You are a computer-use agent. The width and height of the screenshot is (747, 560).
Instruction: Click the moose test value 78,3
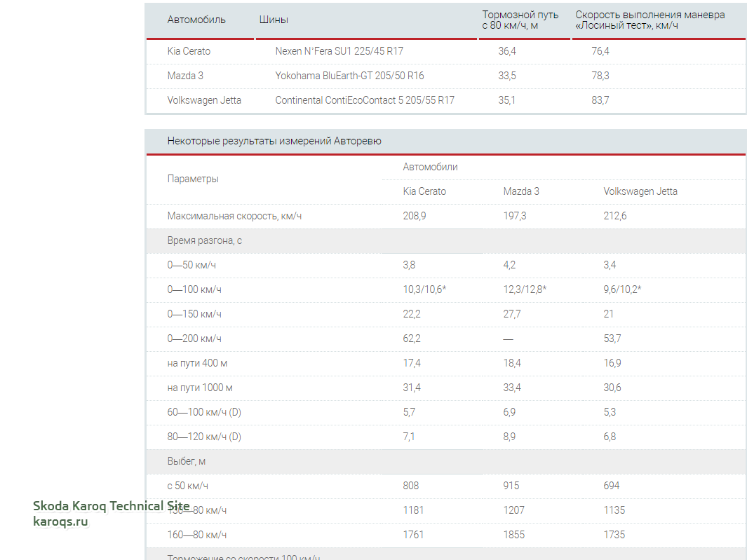[600, 76]
